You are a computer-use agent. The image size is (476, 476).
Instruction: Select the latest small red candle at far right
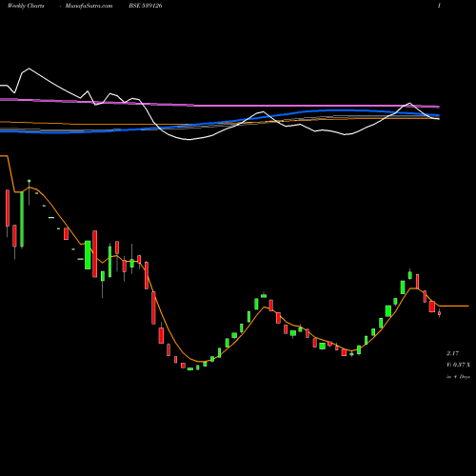pyautogui.click(x=439, y=313)
